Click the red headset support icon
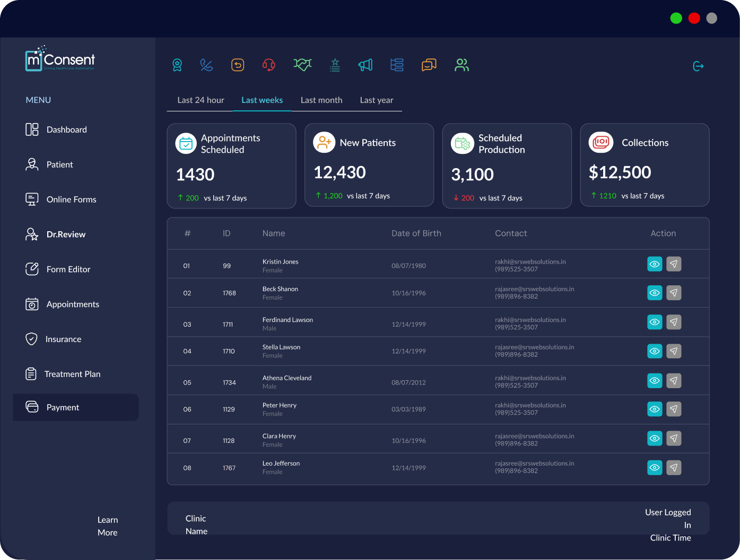The height and width of the screenshot is (560, 740). 269,65
